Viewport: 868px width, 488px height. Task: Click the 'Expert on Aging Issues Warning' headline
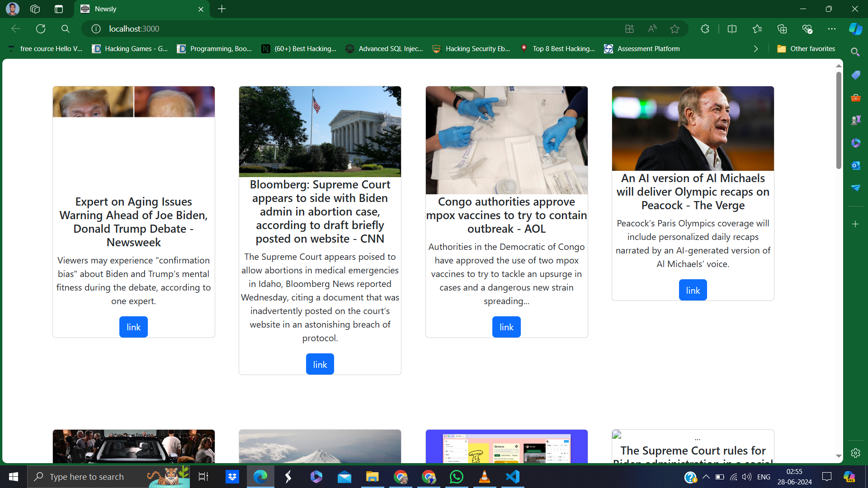[x=134, y=222]
